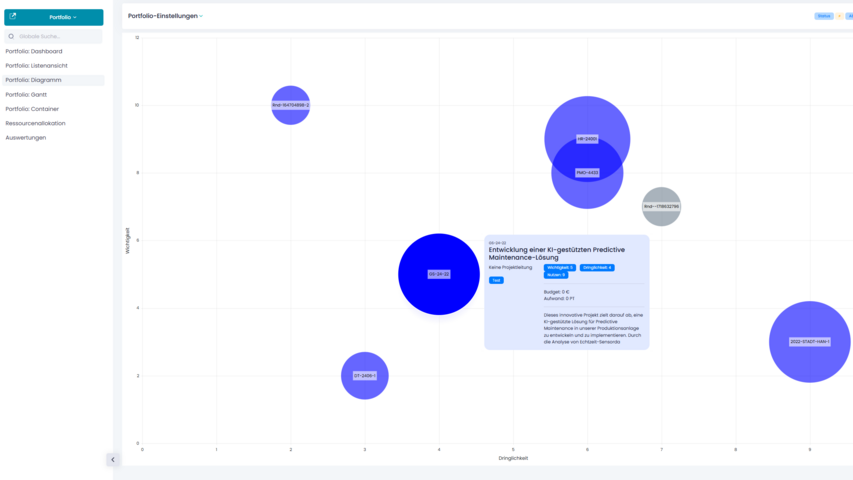Image resolution: width=853 pixels, height=480 pixels.
Task: Click the Test tag in tooltip card
Action: (x=496, y=280)
